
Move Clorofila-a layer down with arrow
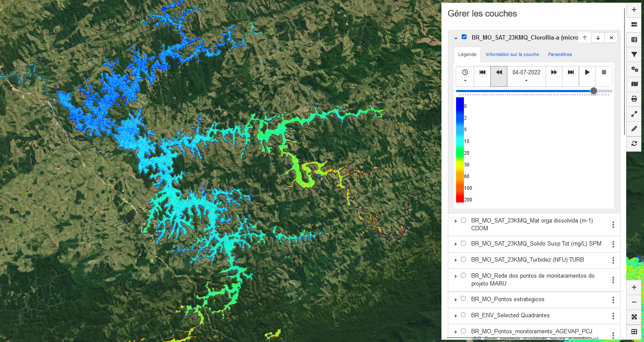pos(598,38)
